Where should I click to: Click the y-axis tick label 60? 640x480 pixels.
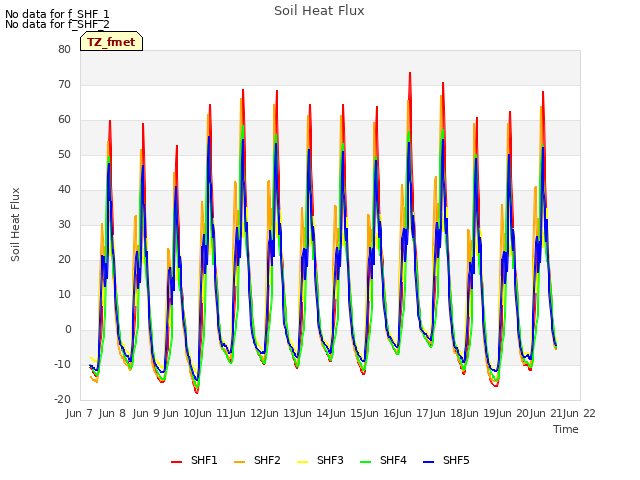[64, 120]
